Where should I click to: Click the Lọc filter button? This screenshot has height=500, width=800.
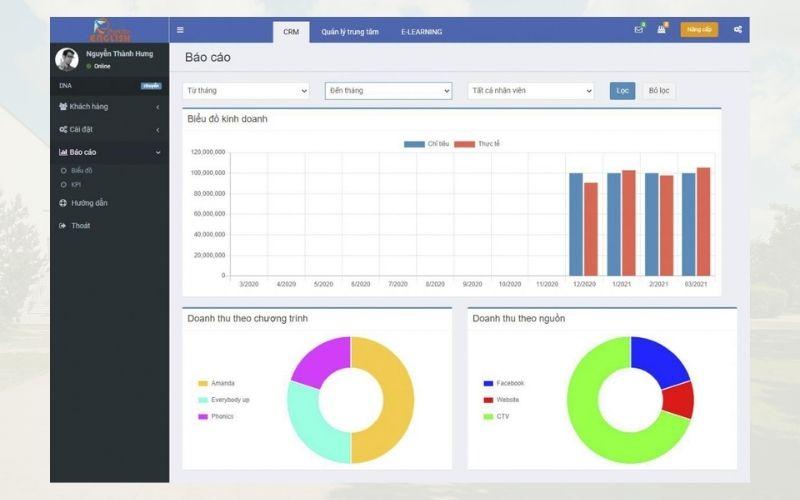click(622, 91)
